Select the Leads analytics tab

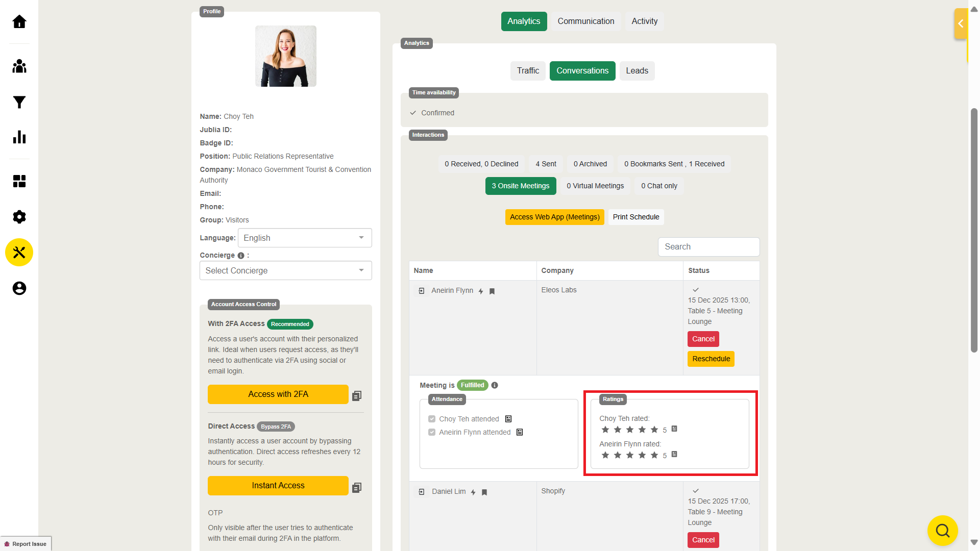(636, 71)
